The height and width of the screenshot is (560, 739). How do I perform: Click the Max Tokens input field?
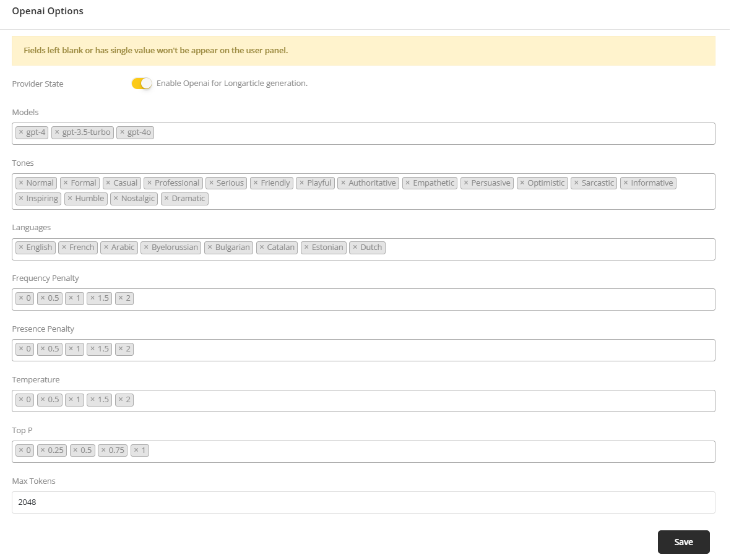tap(363, 502)
